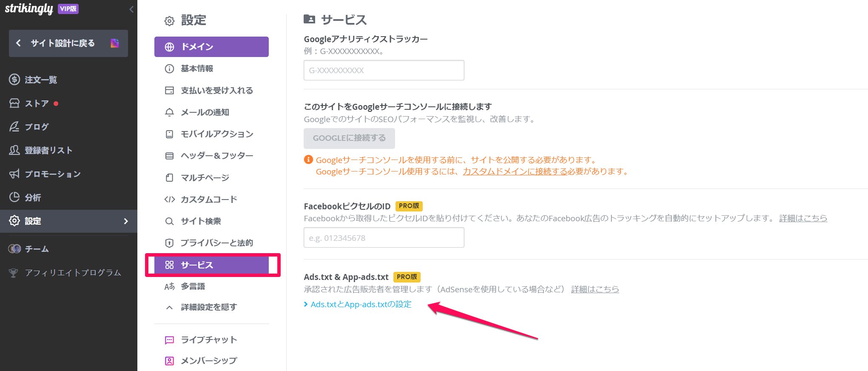
Task: Click the PRO版 badge next to Ads.txt & App-ads.txt
Action: tap(407, 277)
